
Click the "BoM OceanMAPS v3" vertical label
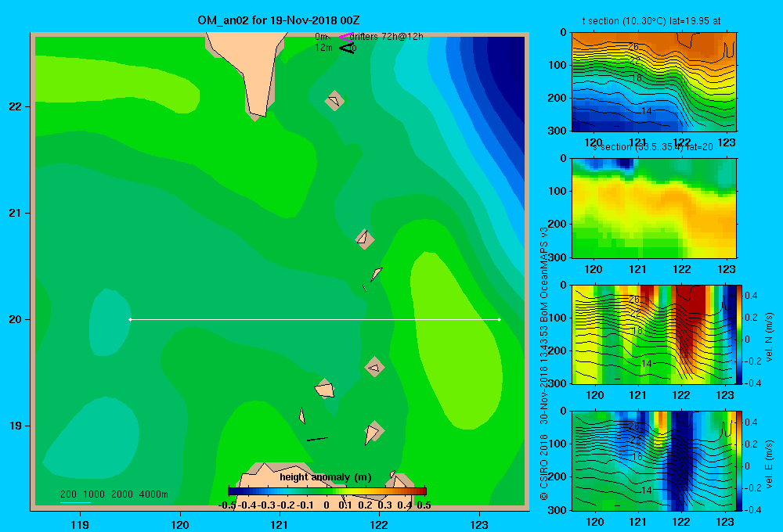coord(544,268)
